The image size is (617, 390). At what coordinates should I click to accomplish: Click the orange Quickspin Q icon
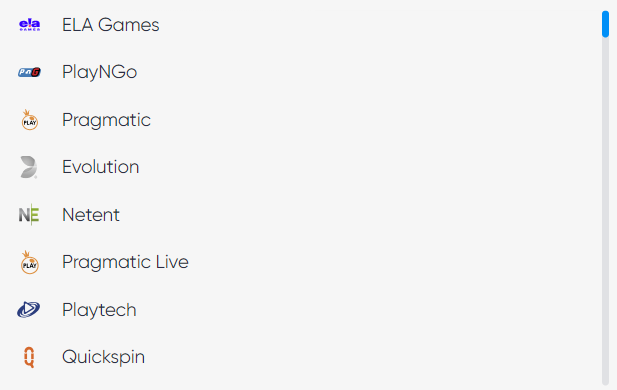(29, 357)
